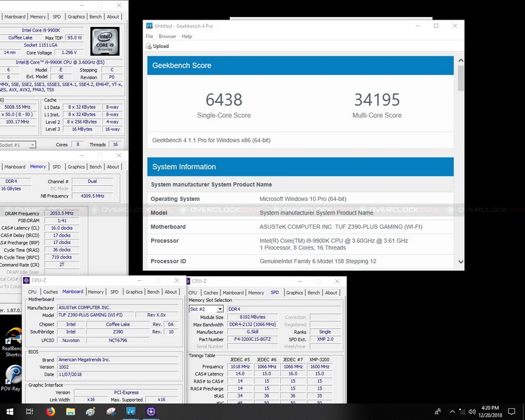525x420 pixels.
Task: Switch to Geekbench via its taskbar icon
Action: (x=131, y=411)
